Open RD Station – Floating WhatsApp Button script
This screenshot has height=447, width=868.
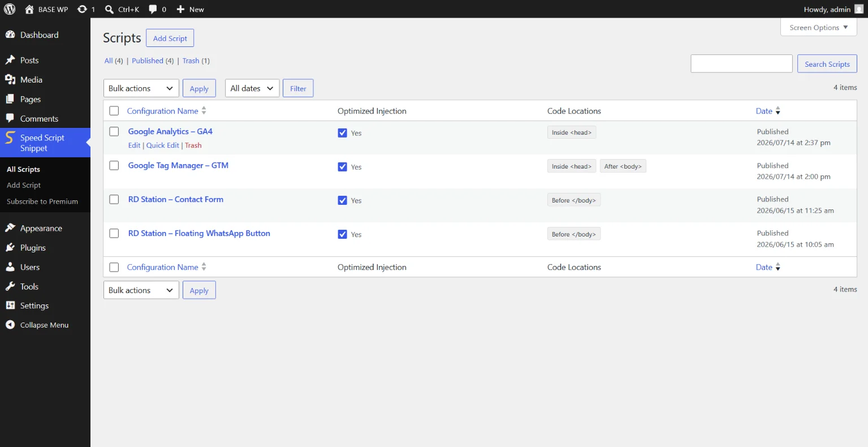tap(199, 233)
